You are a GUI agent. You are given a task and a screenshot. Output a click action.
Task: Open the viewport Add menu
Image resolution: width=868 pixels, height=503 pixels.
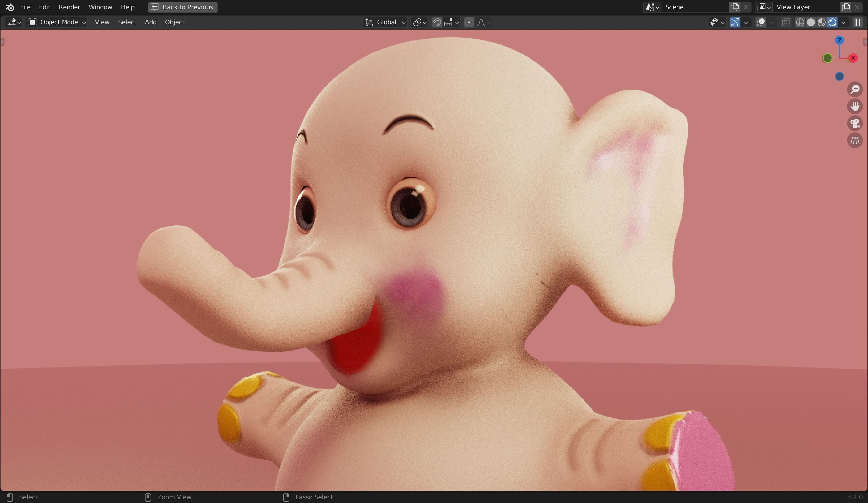tap(151, 22)
